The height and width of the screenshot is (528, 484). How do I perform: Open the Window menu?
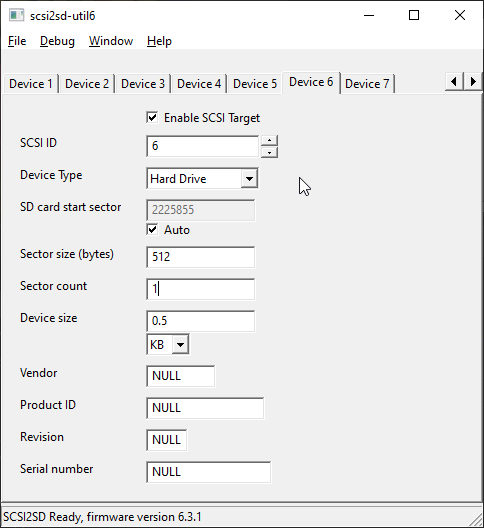tap(111, 41)
